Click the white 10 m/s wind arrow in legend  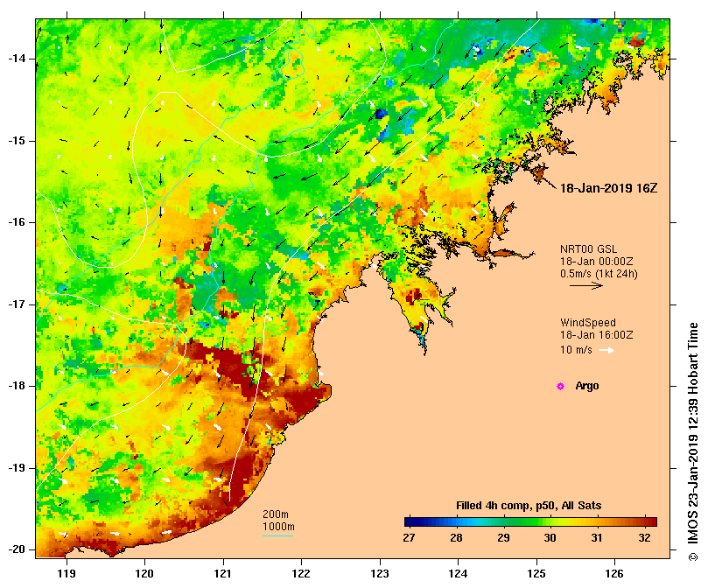(606, 350)
